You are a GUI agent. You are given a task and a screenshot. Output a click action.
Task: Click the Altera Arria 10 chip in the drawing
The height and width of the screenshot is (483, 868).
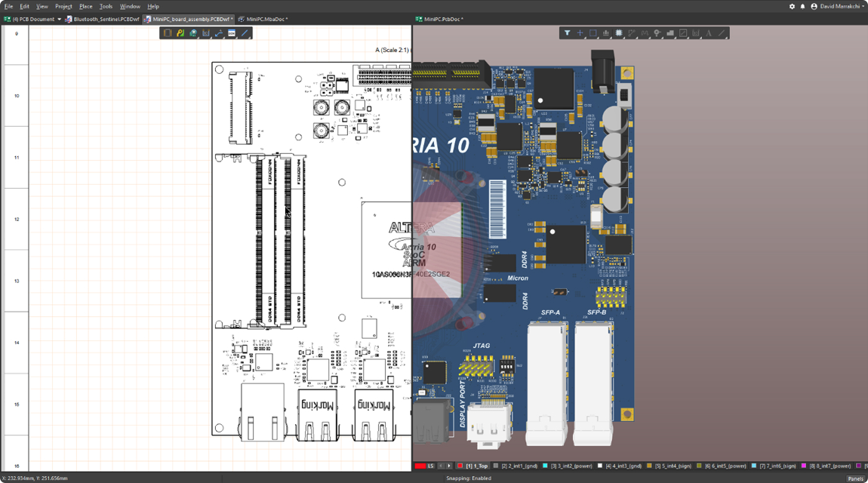click(x=386, y=250)
